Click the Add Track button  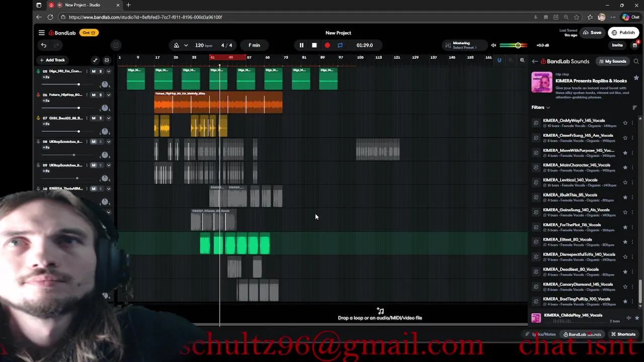(52, 60)
